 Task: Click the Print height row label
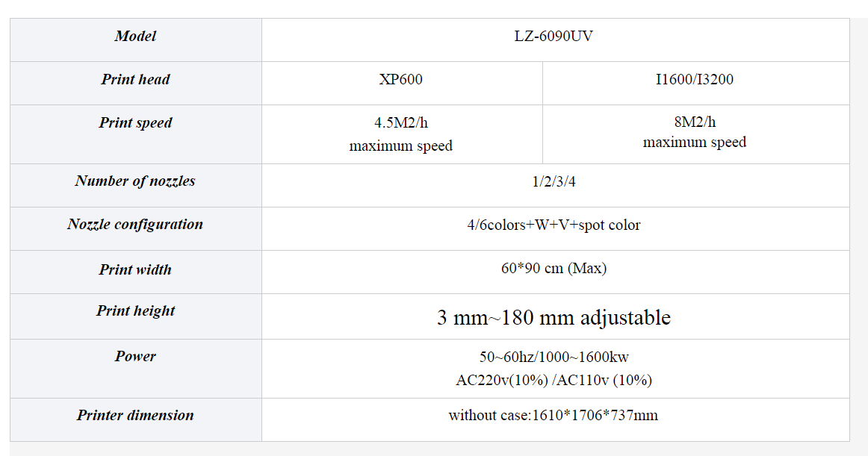coord(135,311)
